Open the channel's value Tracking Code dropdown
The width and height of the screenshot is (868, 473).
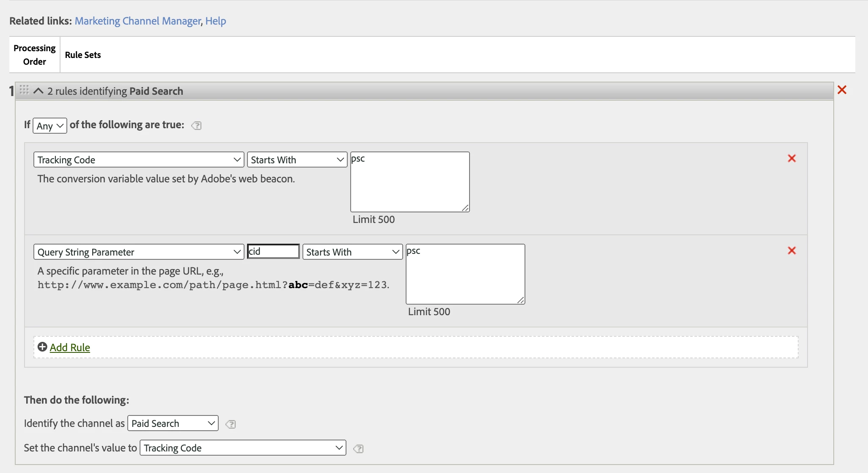click(243, 448)
